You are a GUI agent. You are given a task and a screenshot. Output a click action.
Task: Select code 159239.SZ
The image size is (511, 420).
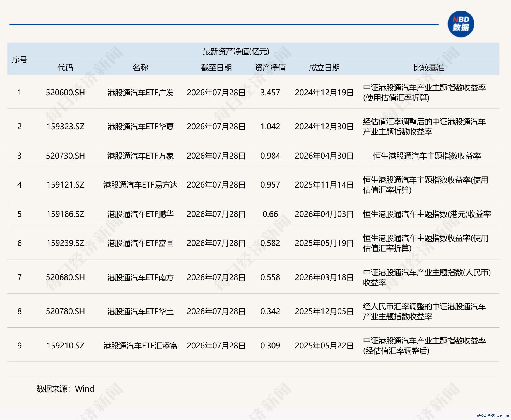point(65,243)
